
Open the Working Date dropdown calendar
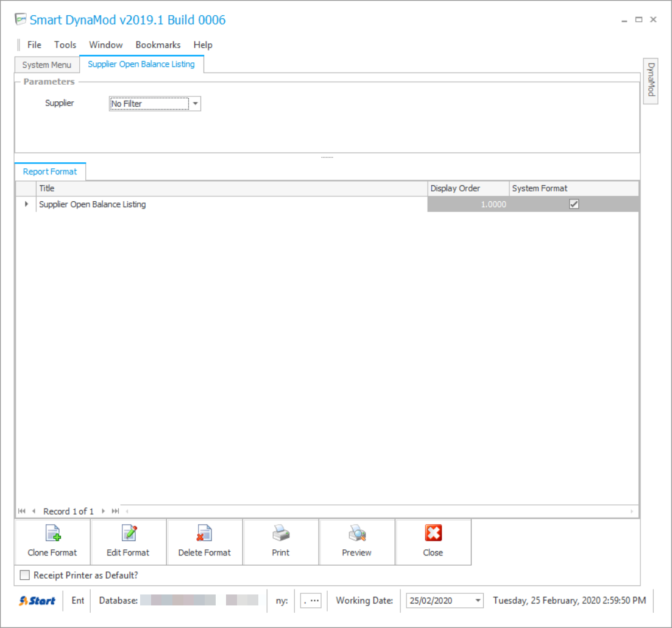coord(478,601)
